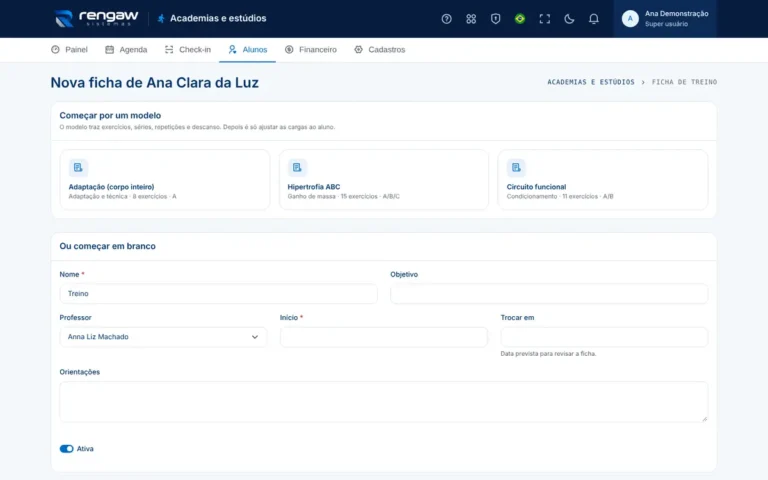
Task: Click the running figure icon beside Academias e estúdios
Action: pyautogui.click(x=161, y=19)
